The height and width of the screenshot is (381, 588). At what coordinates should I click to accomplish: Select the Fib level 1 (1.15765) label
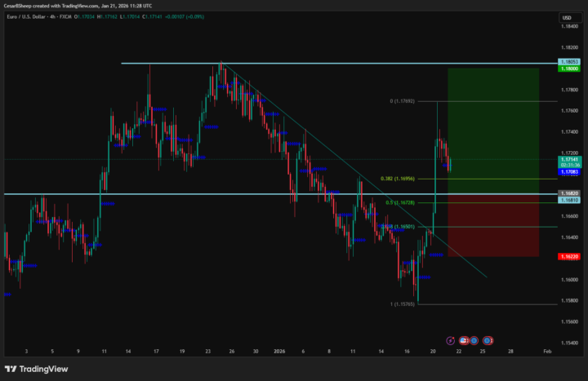click(402, 304)
